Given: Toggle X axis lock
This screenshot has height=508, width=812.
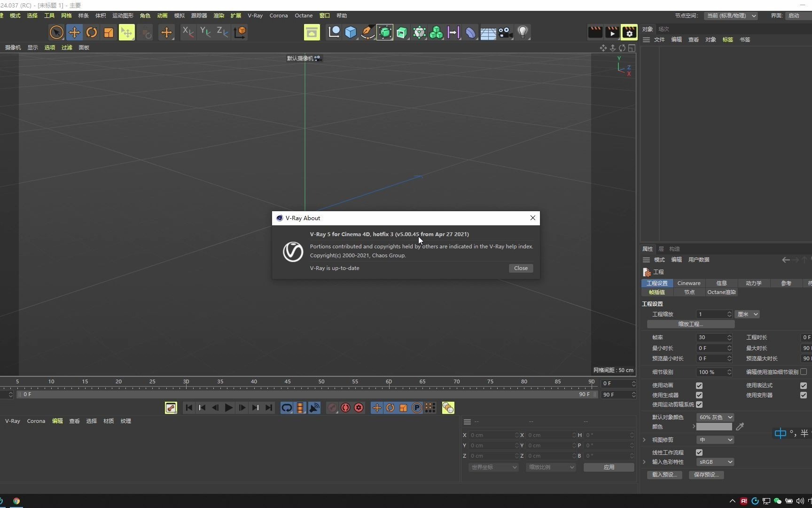Looking at the screenshot, I should [x=188, y=32].
